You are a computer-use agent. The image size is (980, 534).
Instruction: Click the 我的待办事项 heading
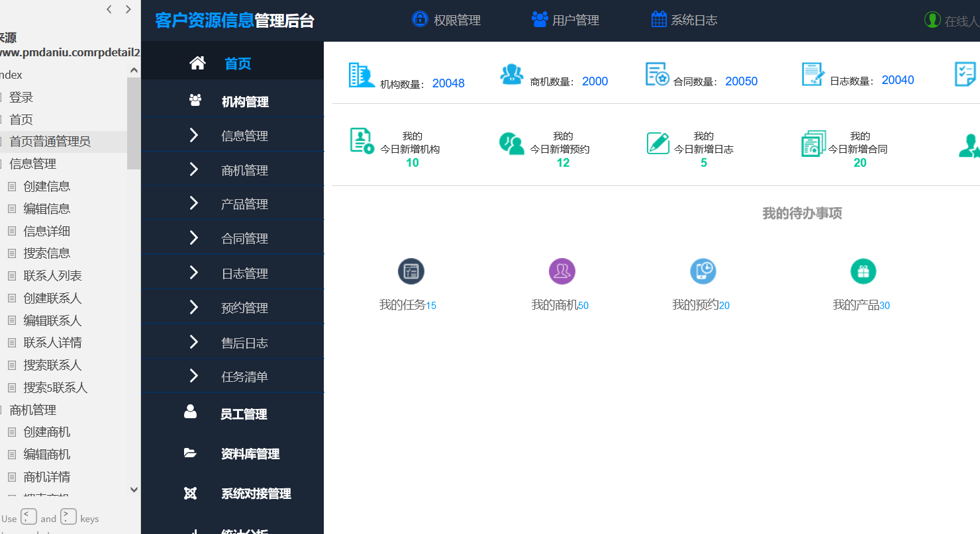[x=802, y=213]
